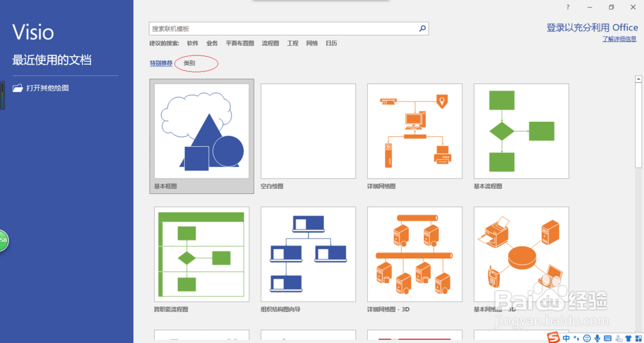The image size is (644, 343).
Task: Open the Sogou skin shirt icon
Action: tap(628, 338)
